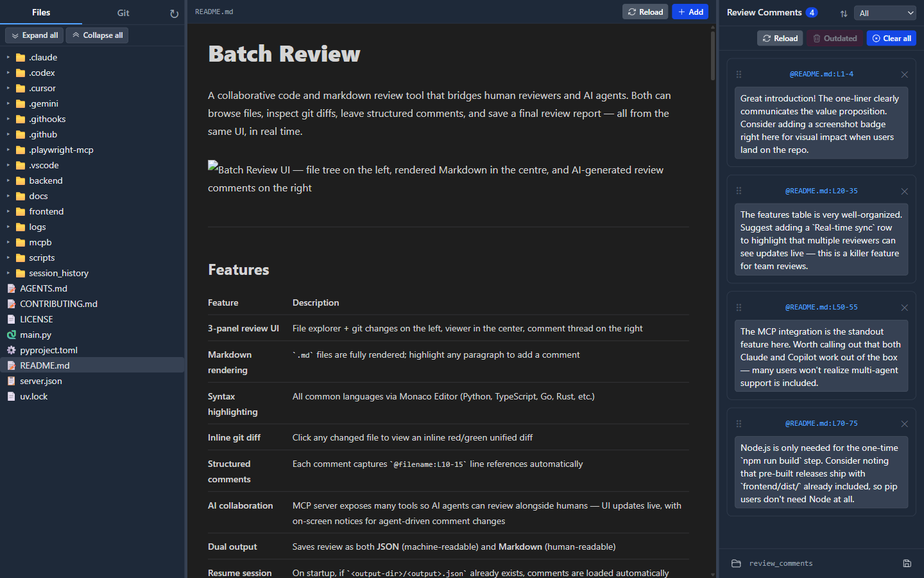Open the "All" comments filter dropdown
This screenshot has width=924, height=578.
[885, 12]
